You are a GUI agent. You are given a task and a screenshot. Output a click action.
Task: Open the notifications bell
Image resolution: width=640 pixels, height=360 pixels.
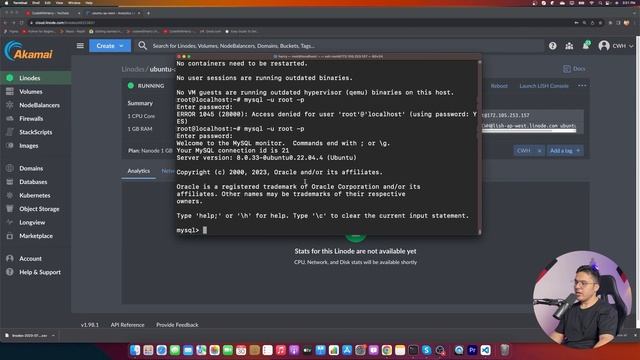(x=586, y=45)
